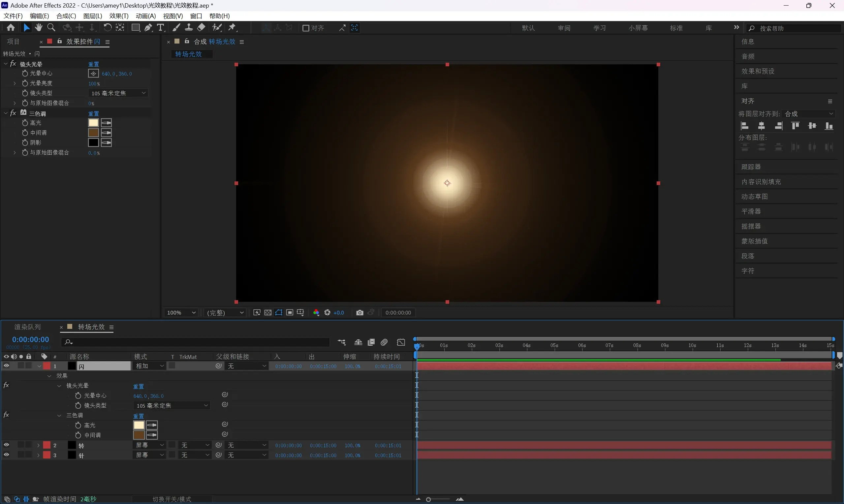The height and width of the screenshot is (504, 844).
Task: Select the Hand tool
Action: pyautogui.click(x=38, y=28)
